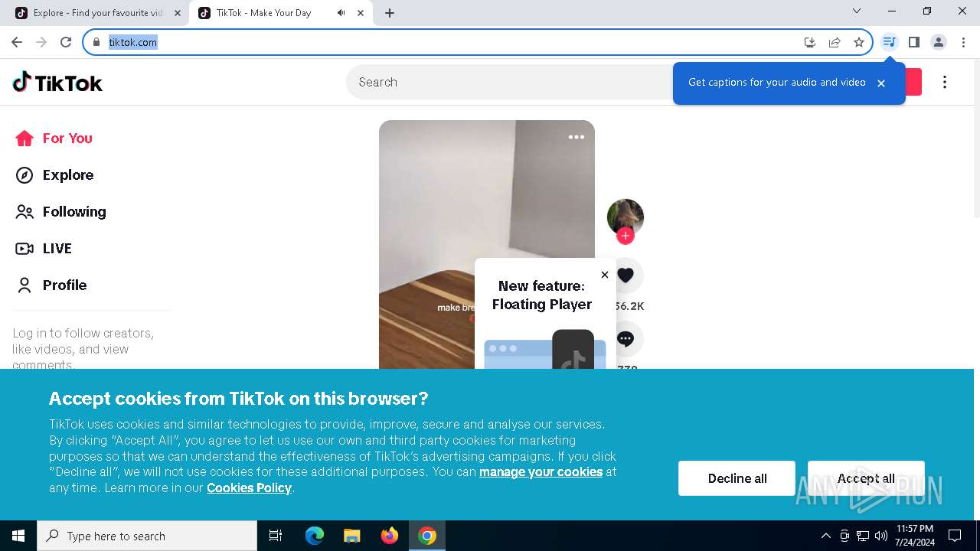Open Chrome from taskbar

(427, 536)
